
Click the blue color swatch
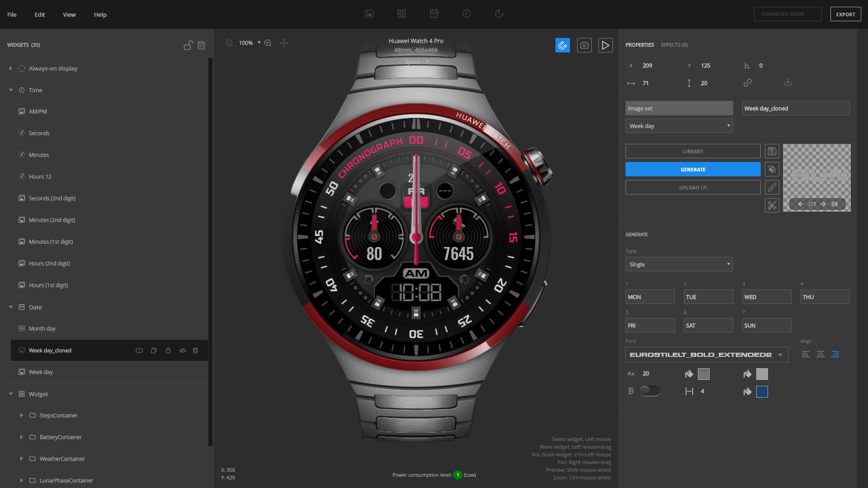point(762,392)
